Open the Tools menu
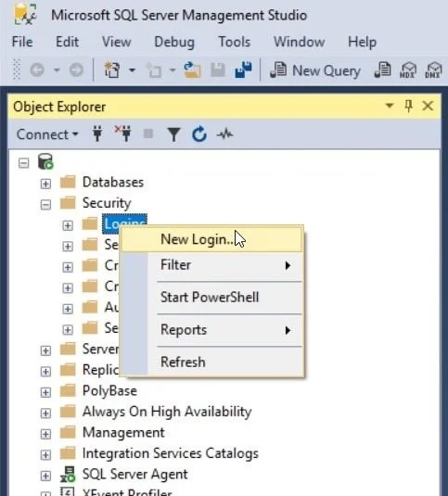 coord(235,42)
